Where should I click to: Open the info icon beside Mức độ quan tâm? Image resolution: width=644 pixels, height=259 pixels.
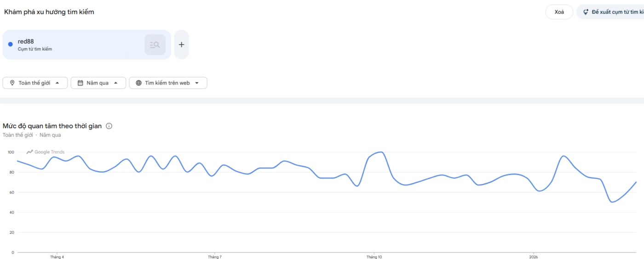(109, 126)
